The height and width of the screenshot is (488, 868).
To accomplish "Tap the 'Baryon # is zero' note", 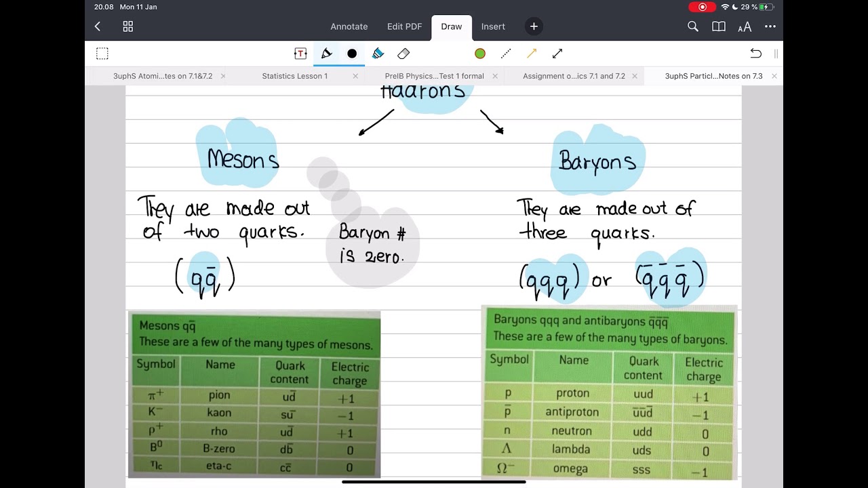I will pos(372,245).
